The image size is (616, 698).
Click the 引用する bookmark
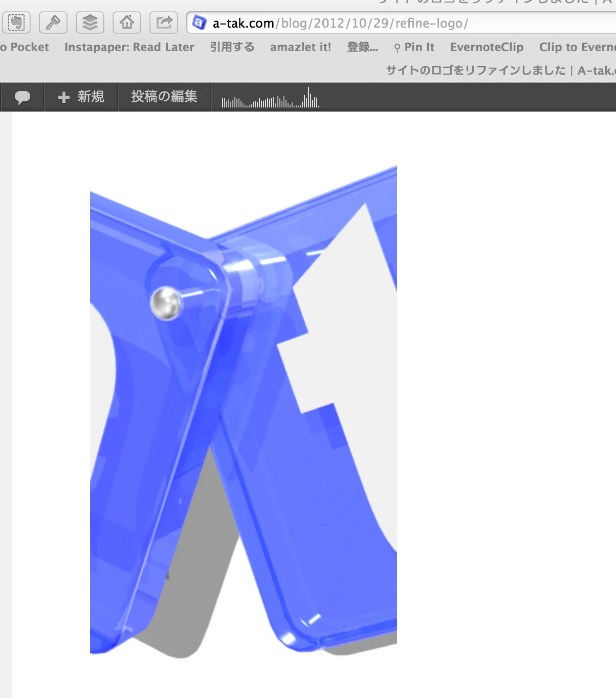[x=232, y=47]
